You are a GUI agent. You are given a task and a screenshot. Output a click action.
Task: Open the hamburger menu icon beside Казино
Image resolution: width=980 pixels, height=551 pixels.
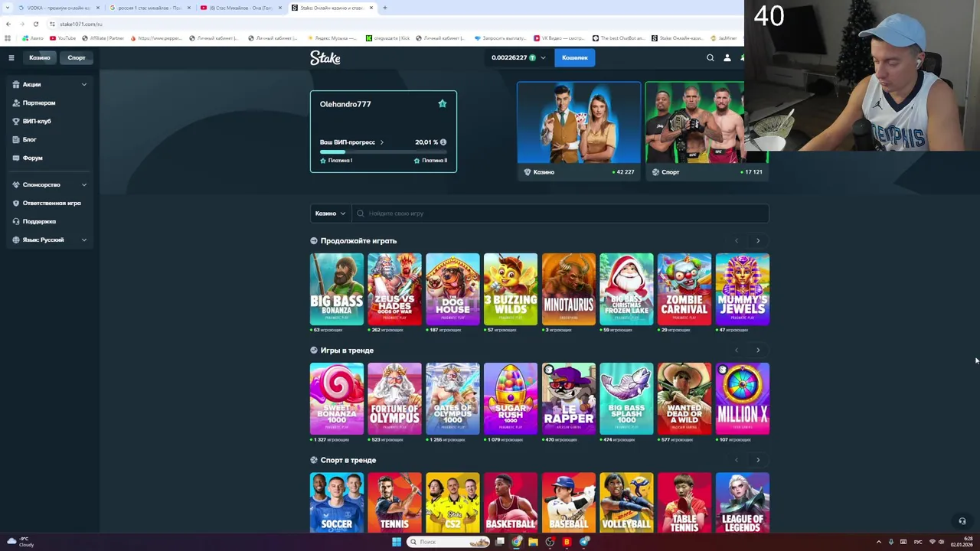11,57
